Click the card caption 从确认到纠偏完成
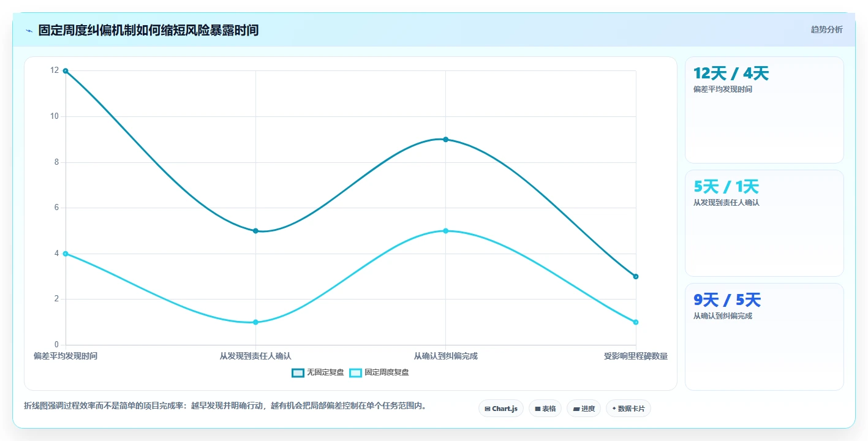Viewport: 868px width, 441px height. coord(723,316)
